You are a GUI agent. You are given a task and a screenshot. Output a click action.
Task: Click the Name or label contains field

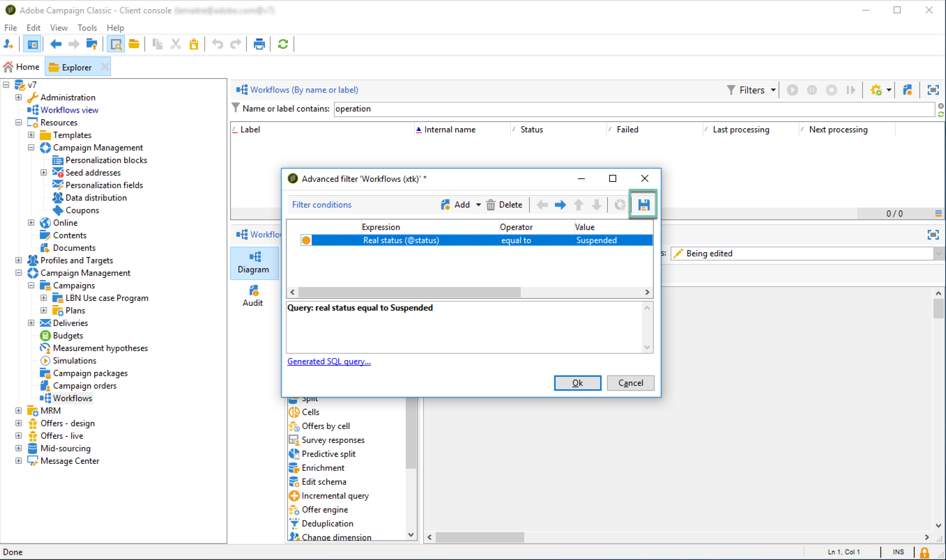tap(634, 109)
